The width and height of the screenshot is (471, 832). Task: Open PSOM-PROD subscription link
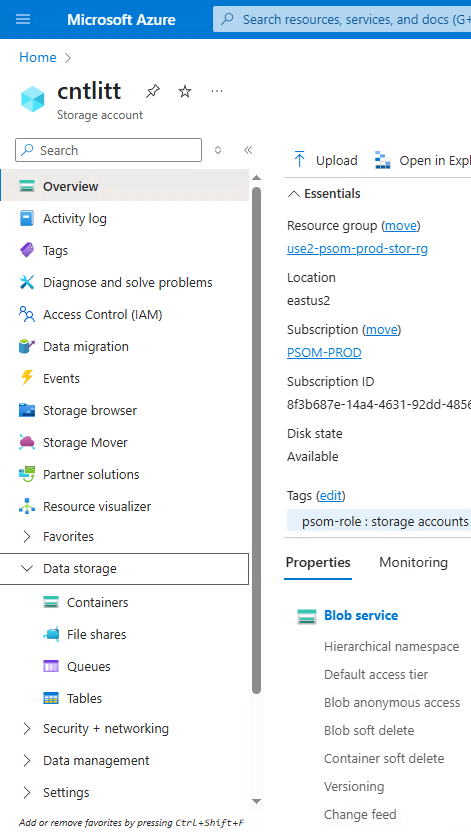324,352
